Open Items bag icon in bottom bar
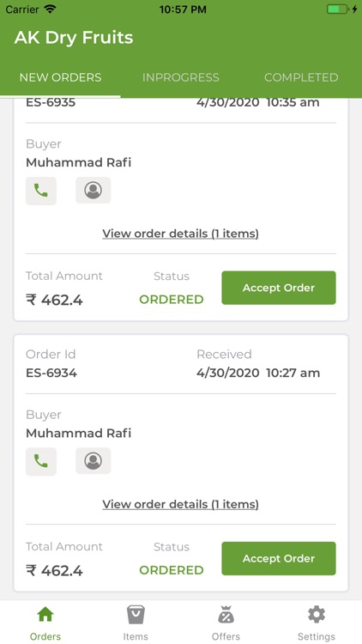362x644 pixels. click(x=136, y=615)
